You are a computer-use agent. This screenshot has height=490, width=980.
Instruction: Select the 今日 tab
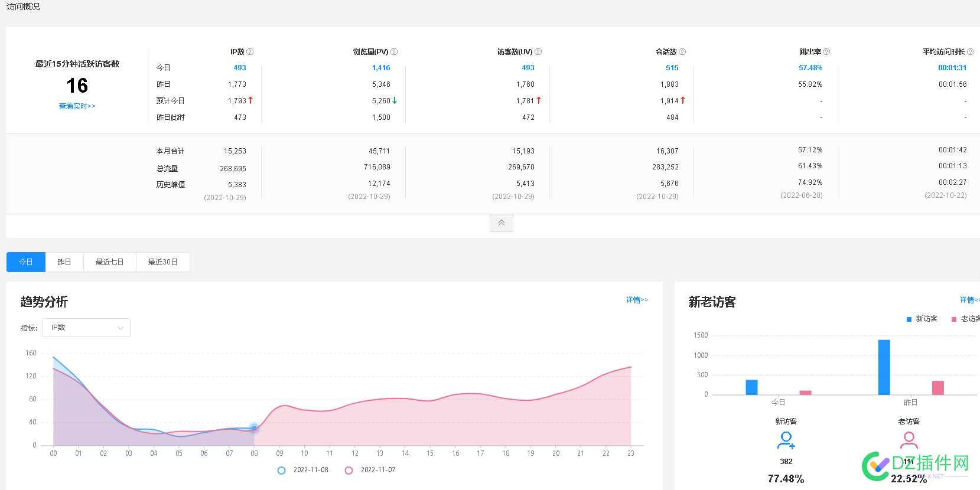[x=26, y=262]
